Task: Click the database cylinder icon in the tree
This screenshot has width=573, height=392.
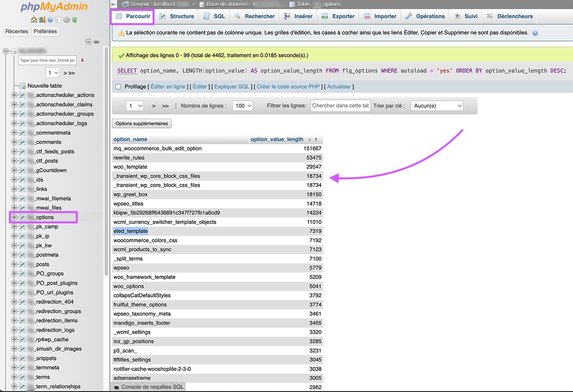Action: [x=14, y=51]
